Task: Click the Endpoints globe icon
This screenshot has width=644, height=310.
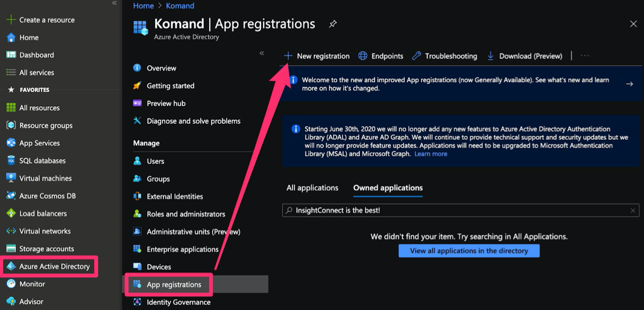Action: pyautogui.click(x=363, y=56)
